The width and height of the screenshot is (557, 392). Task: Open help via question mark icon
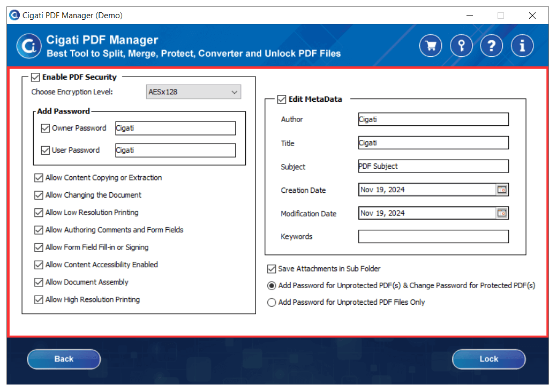491,46
